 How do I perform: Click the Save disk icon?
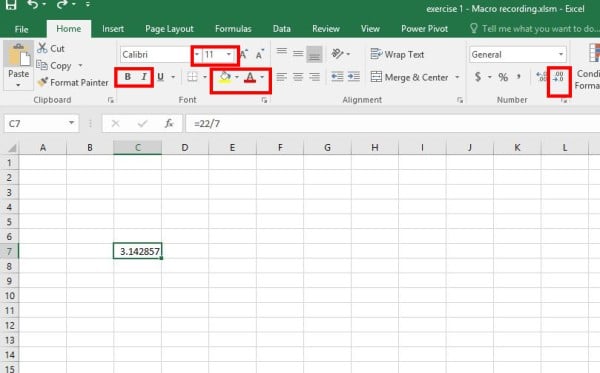(10, 4)
